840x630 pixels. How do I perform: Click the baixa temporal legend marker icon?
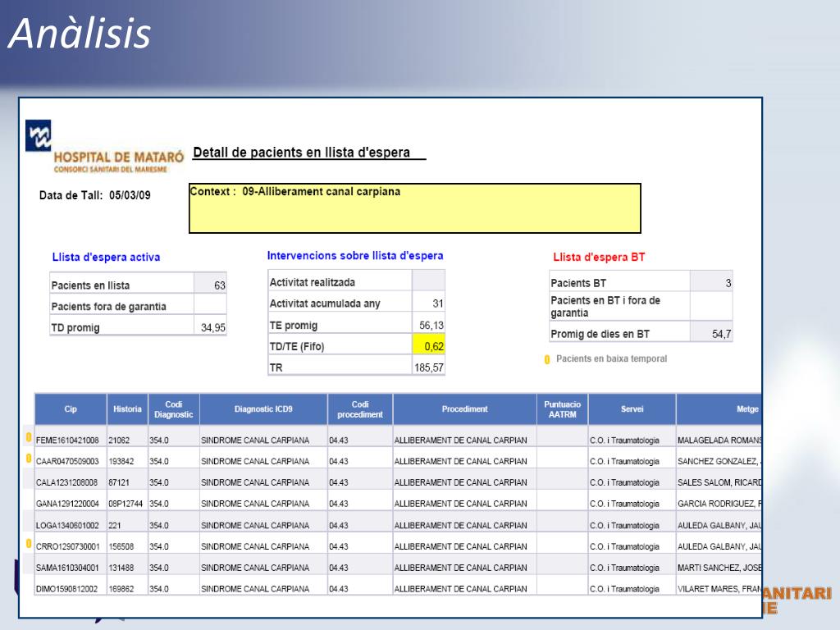click(547, 359)
